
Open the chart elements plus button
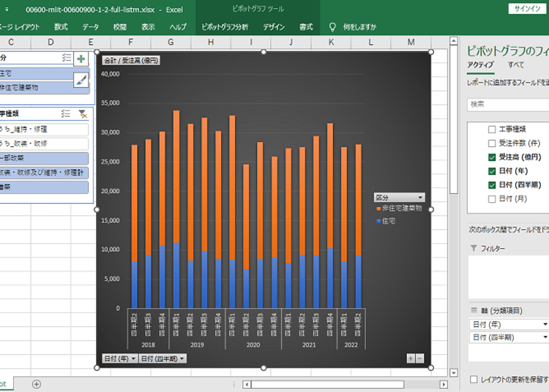coord(81,59)
